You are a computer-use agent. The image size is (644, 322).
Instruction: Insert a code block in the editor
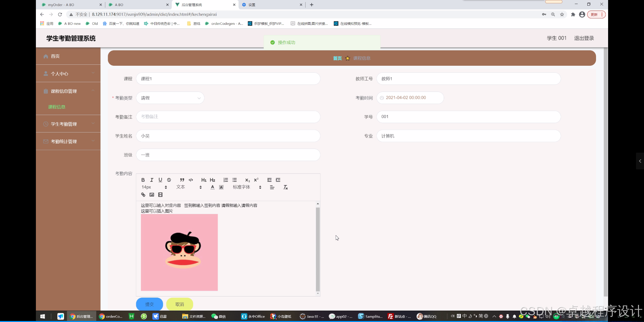191,180
